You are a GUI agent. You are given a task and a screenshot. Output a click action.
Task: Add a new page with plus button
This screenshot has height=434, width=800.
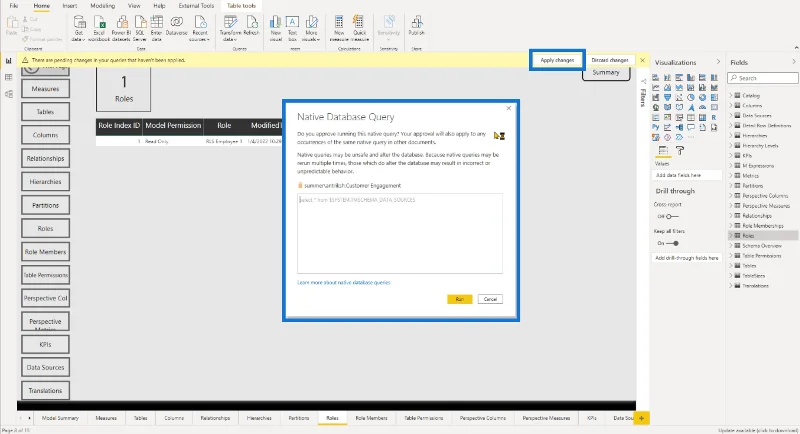coord(641,418)
